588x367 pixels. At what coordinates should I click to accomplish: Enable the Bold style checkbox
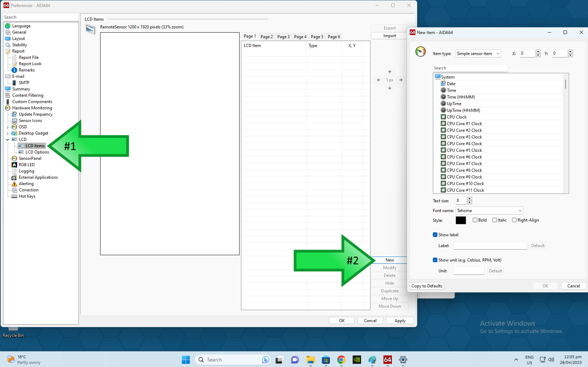475,220
